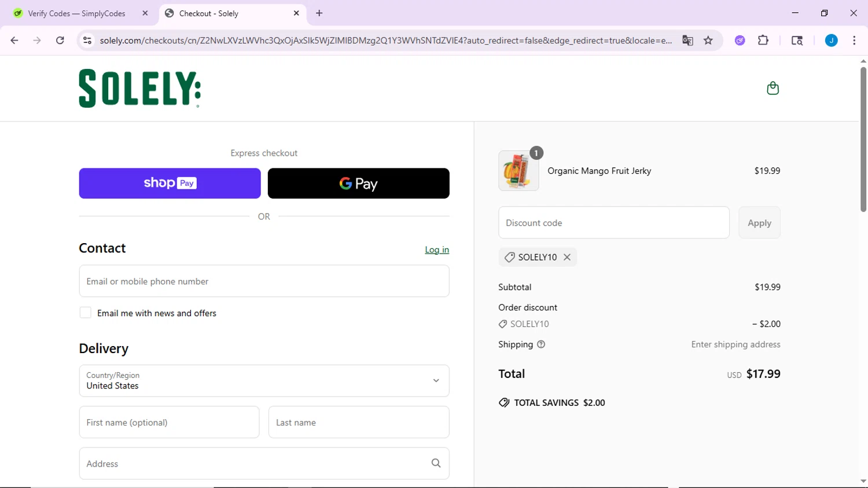
Task: Go forward in browser history
Action: (37, 41)
